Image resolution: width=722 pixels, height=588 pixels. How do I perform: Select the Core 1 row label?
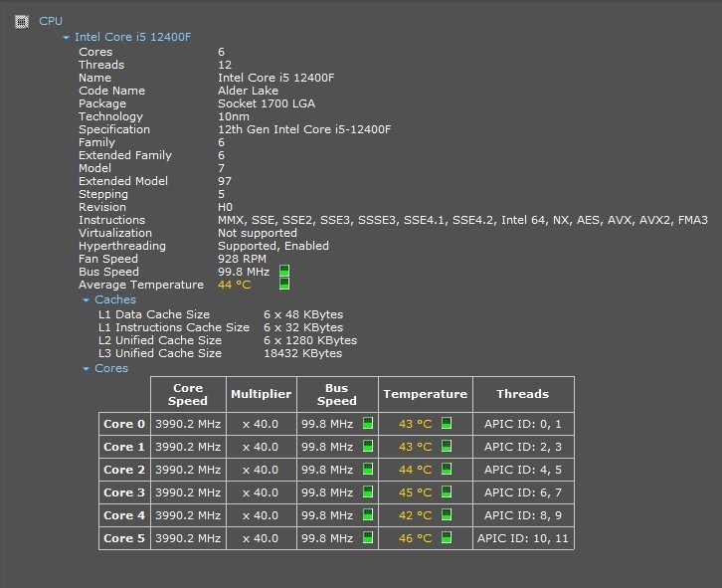pos(124,447)
